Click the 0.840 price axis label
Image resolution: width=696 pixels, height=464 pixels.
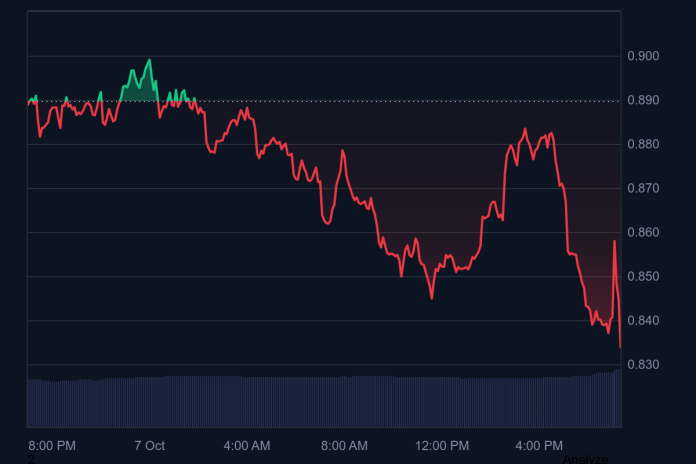[643, 320]
